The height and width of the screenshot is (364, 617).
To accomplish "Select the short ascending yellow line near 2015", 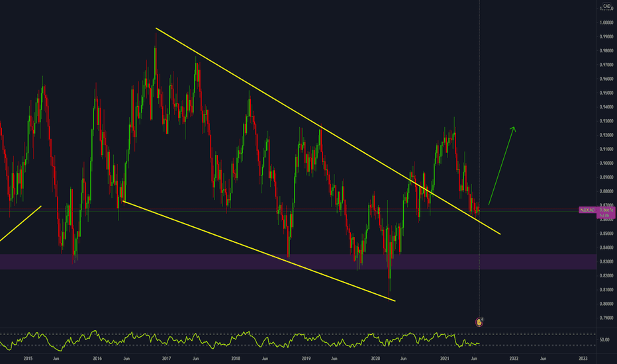I will [21, 223].
